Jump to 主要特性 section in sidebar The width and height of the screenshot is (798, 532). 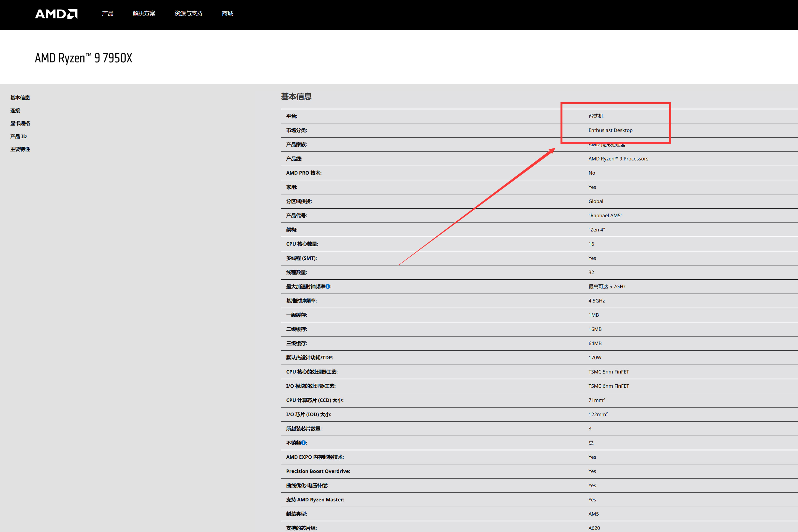[x=20, y=149]
